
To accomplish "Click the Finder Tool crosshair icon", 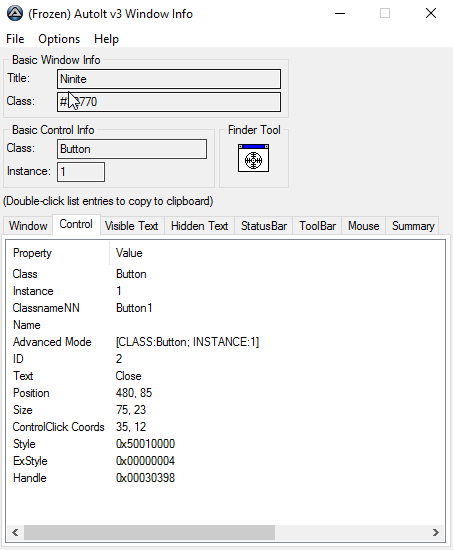I will point(253,158).
